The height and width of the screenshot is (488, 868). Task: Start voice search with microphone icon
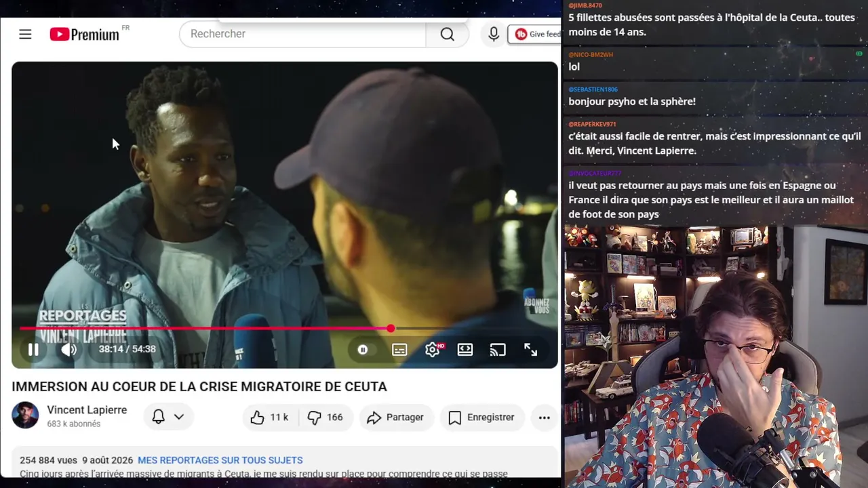click(494, 34)
